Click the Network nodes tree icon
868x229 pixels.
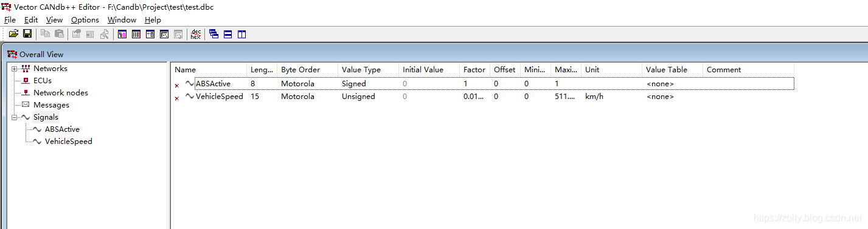click(26, 93)
